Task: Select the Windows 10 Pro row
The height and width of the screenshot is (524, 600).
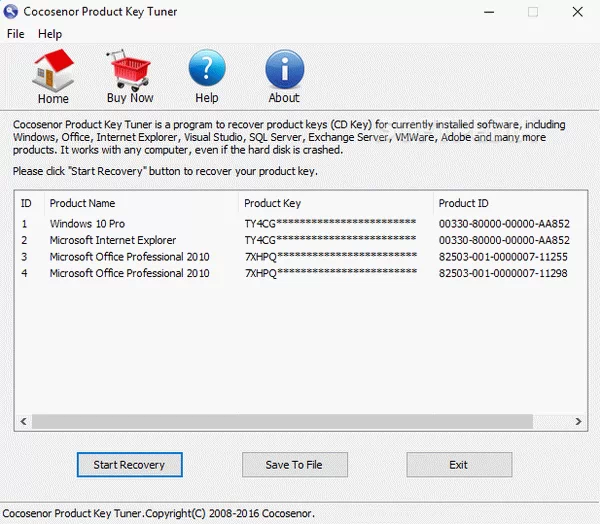Action: (88, 224)
